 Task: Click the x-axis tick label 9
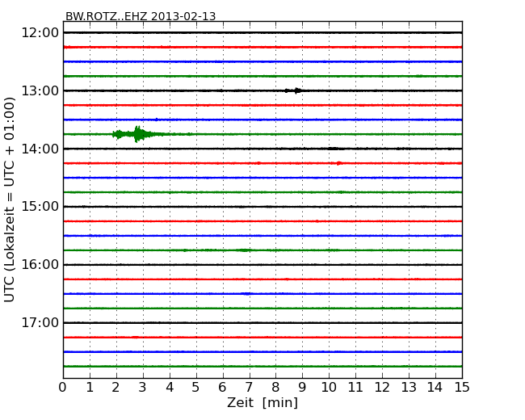click(x=302, y=387)
